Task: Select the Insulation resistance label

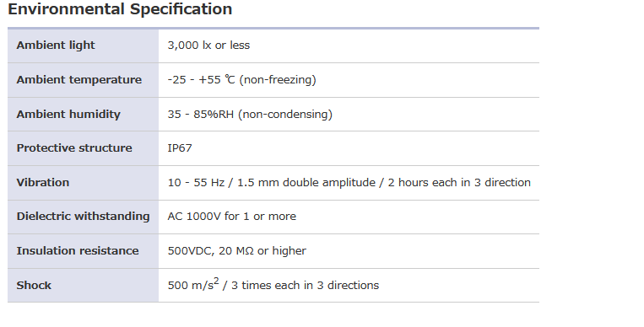Action: tap(78, 250)
